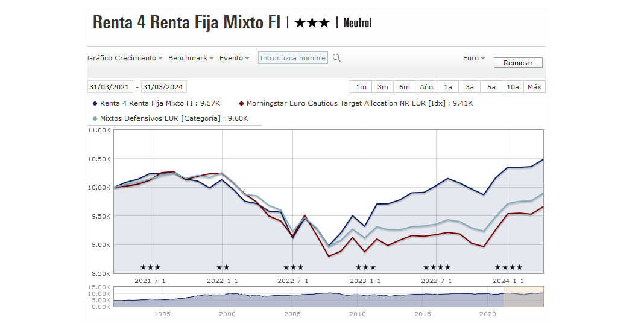Select the 1m time range

coord(361,87)
